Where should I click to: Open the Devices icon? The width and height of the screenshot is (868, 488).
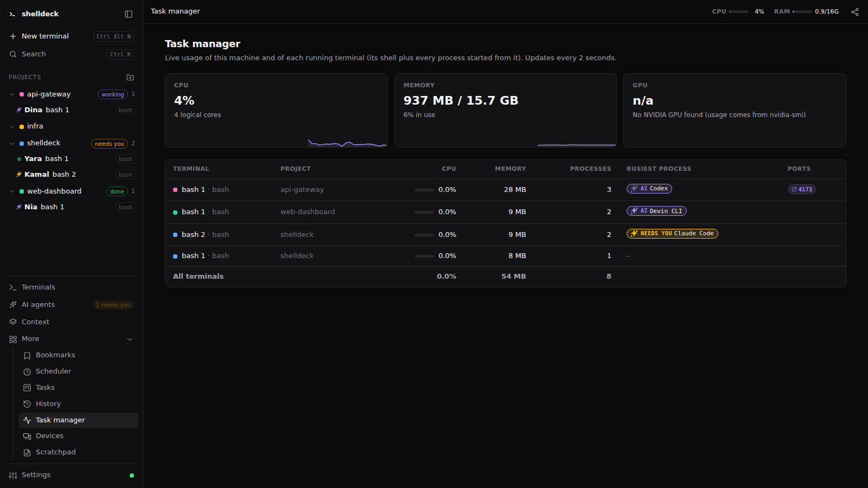click(27, 436)
